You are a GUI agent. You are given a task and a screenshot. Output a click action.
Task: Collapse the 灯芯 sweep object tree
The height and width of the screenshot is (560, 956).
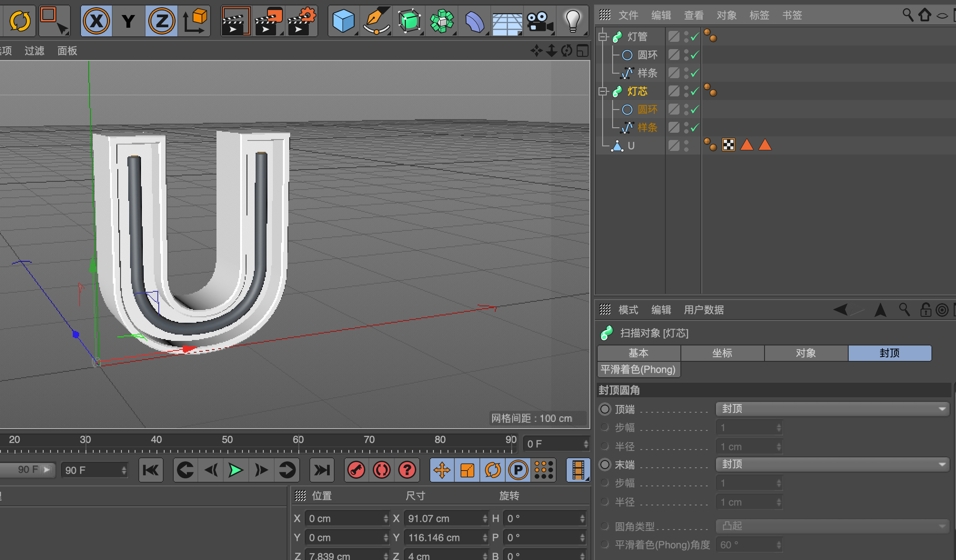pos(603,91)
